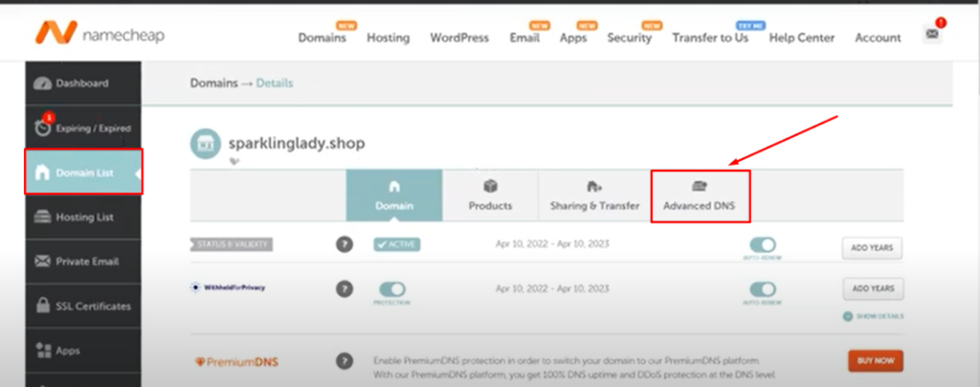Open Expiring / Expired in sidebar
The height and width of the screenshot is (387, 980).
pos(83,127)
